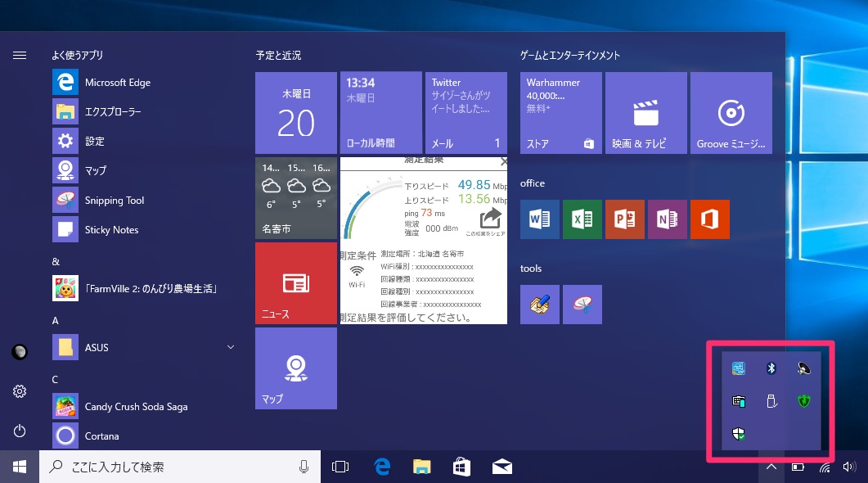Select the tools group heading
This screenshot has width=868, height=483.
pyautogui.click(x=531, y=269)
